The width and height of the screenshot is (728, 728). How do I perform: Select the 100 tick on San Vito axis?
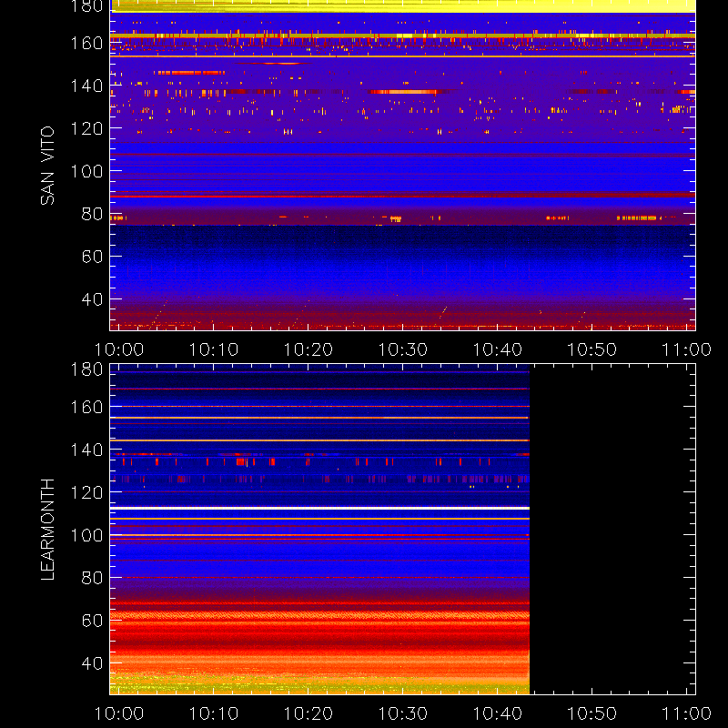86,171
